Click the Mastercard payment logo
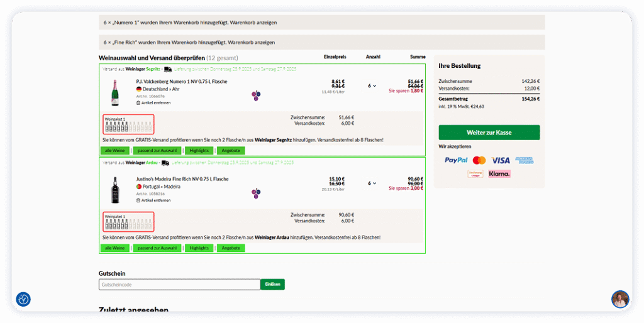Image resolution: width=644 pixels, height=323 pixels. click(479, 160)
